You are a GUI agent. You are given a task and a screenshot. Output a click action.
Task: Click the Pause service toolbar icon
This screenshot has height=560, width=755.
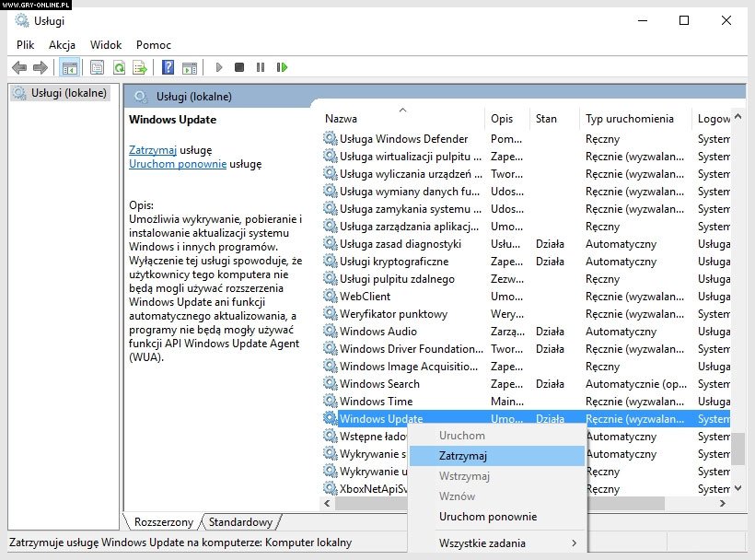click(x=261, y=67)
